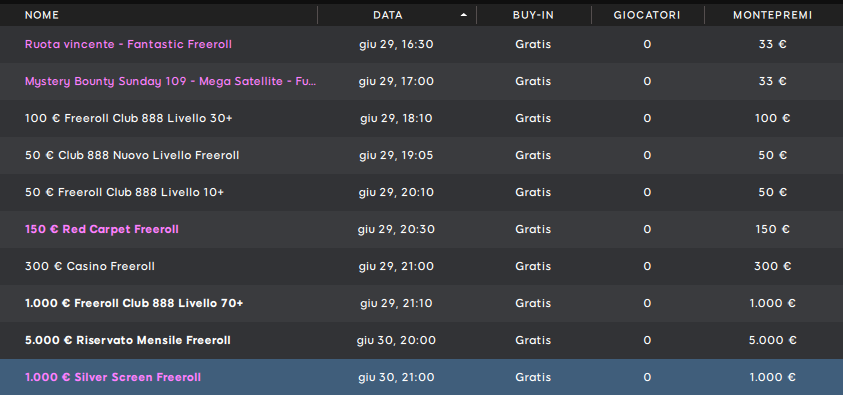The image size is (843, 395).
Task: Click the 300 € montepremi value
Action: point(773,266)
